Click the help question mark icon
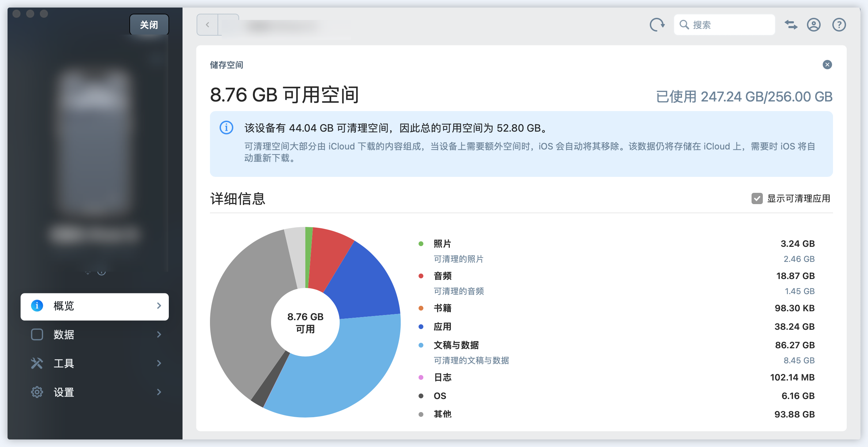Image resolution: width=868 pixels, height=447 pixels. coord(839,25)
